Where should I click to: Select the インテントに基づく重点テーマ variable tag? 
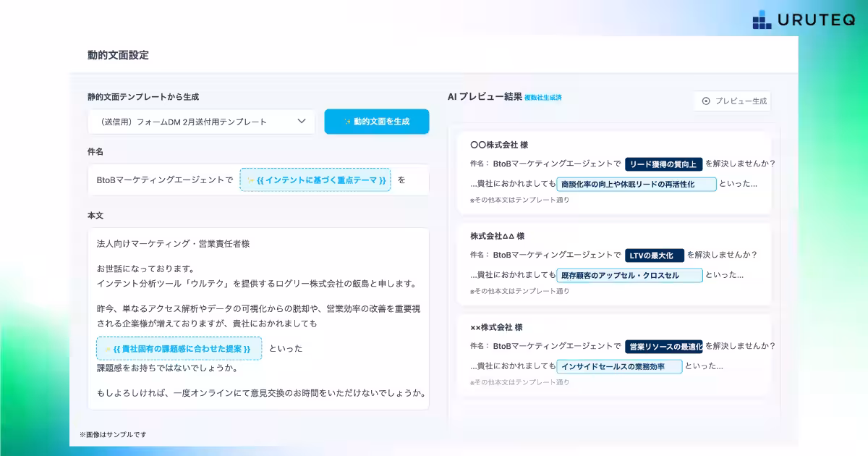tap(315, 180)
